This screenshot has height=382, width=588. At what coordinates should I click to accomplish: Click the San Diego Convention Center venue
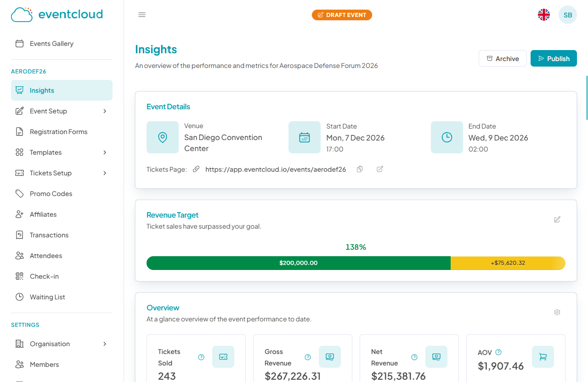click(x=223, y=143)
